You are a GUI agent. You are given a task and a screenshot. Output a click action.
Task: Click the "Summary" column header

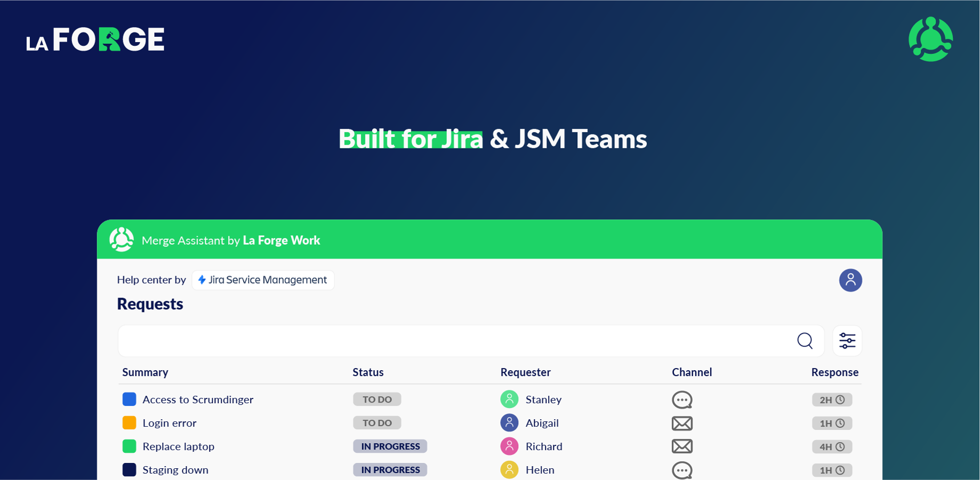point(145,372)
